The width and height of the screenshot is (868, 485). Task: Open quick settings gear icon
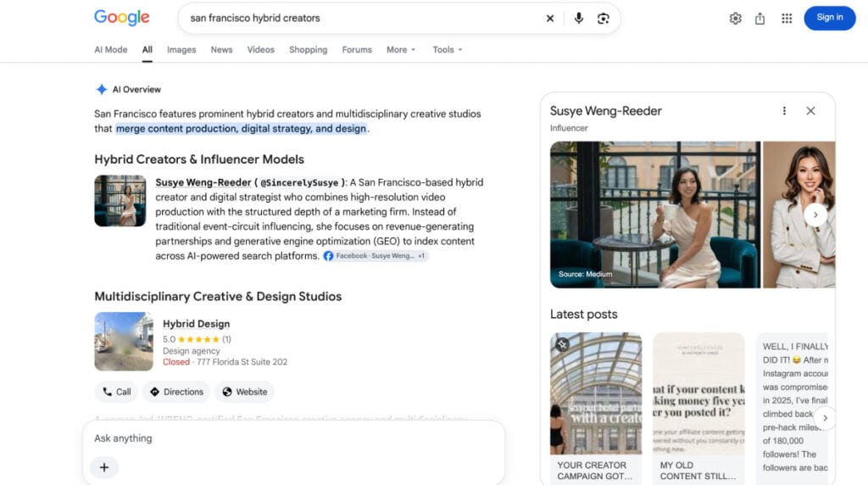click(x=735, y=19)
